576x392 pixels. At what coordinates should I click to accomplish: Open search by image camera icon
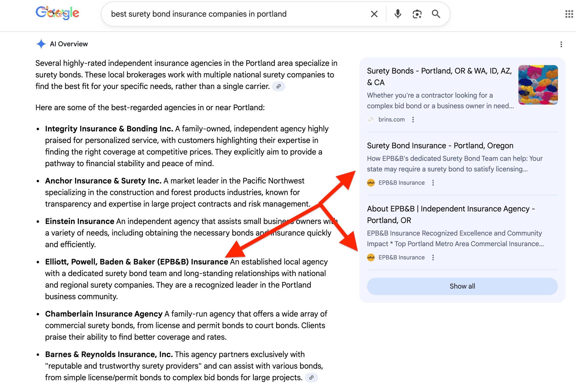417,14
